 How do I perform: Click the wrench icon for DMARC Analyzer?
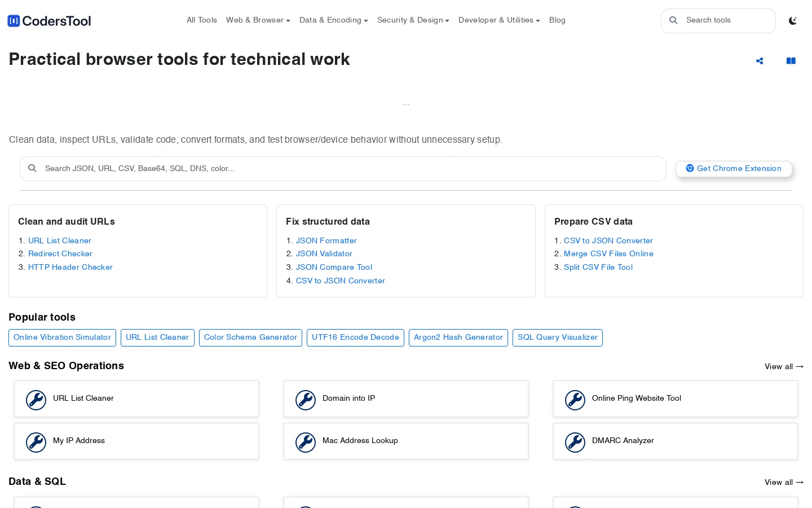coord(575,442)
